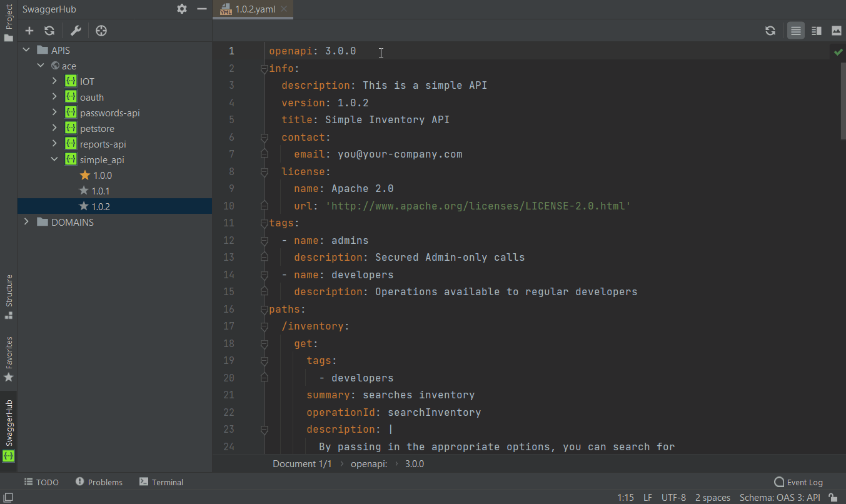Refresh the SwaggerHub API list
Screen dimensions: 846x504
coord(49,31)
